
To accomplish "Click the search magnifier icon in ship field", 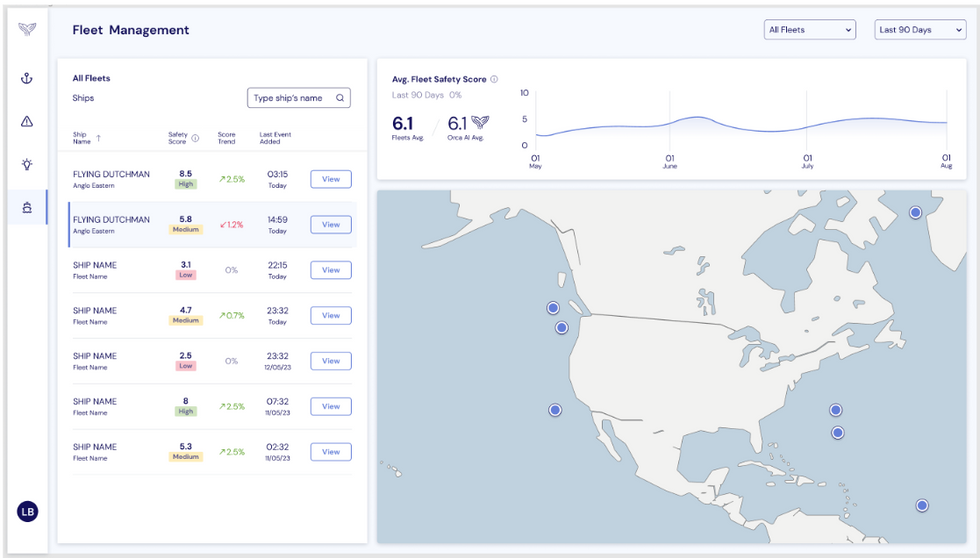I will tap(340, 98).
